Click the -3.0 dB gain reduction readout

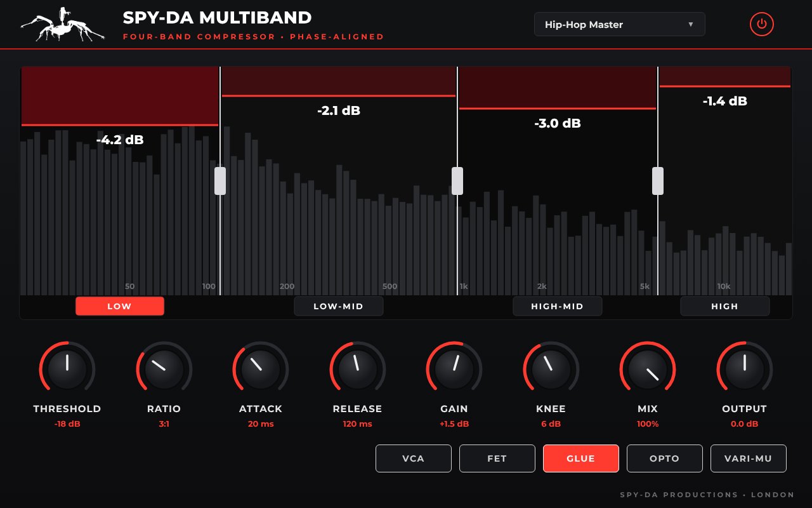pos(558,123)
